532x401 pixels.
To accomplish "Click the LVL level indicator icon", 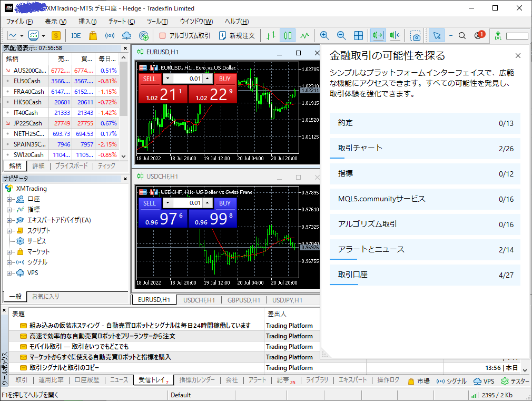I will tap(498, 36).
